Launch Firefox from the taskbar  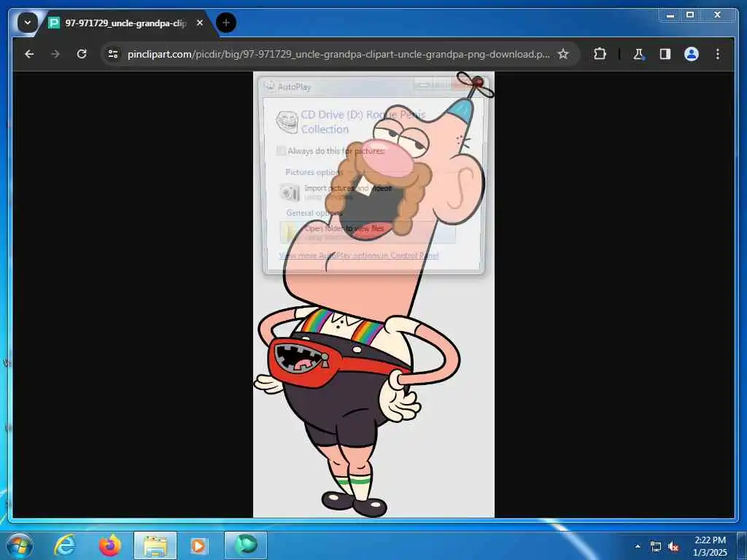(x=110, y=545)
